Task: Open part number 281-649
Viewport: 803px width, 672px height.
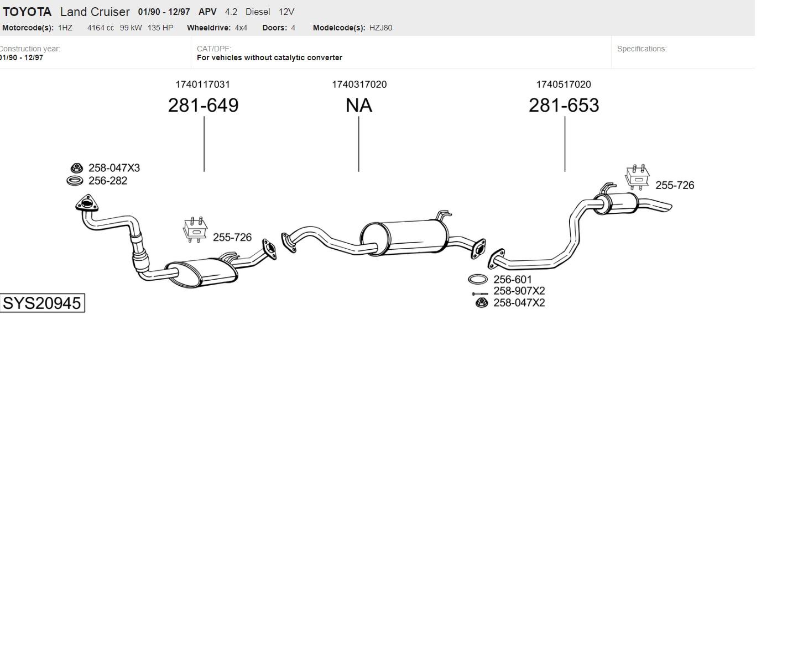Action: click(203, 105)
